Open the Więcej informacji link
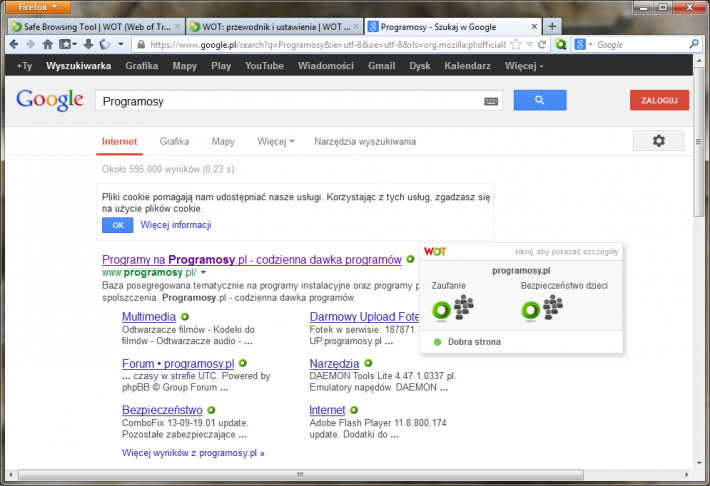This screenshot has width=710, height=486. 176,225
